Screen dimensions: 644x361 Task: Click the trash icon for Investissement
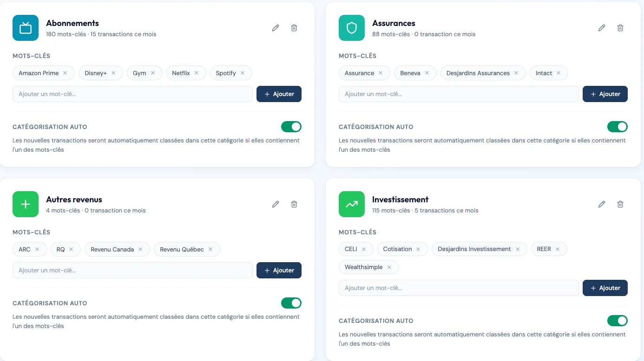[620, 204]
